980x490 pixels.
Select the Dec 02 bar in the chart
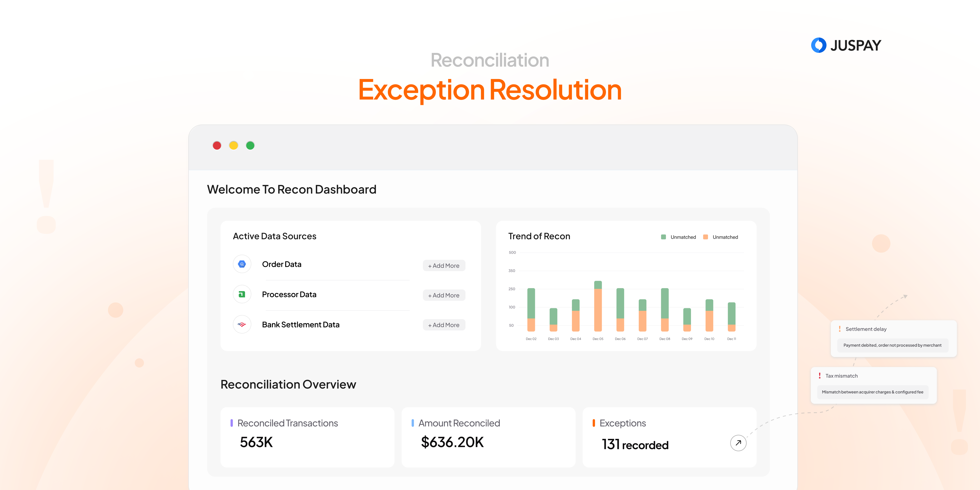click(531, 310)
